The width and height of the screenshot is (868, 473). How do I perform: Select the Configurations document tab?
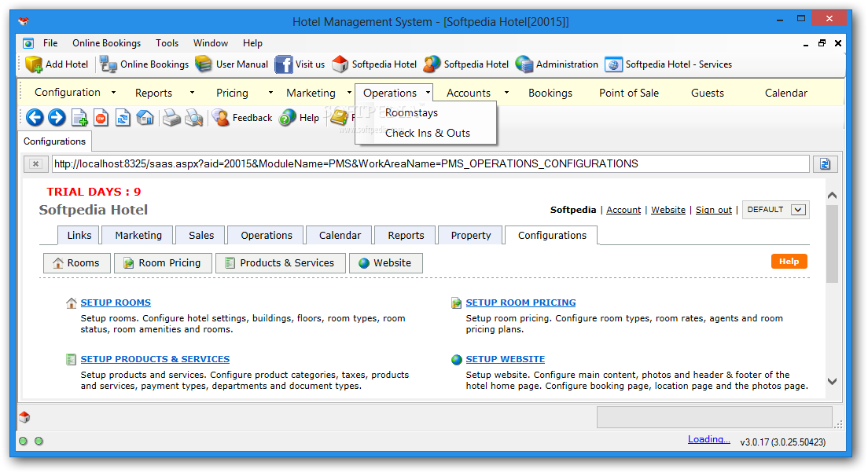[54, 141]
